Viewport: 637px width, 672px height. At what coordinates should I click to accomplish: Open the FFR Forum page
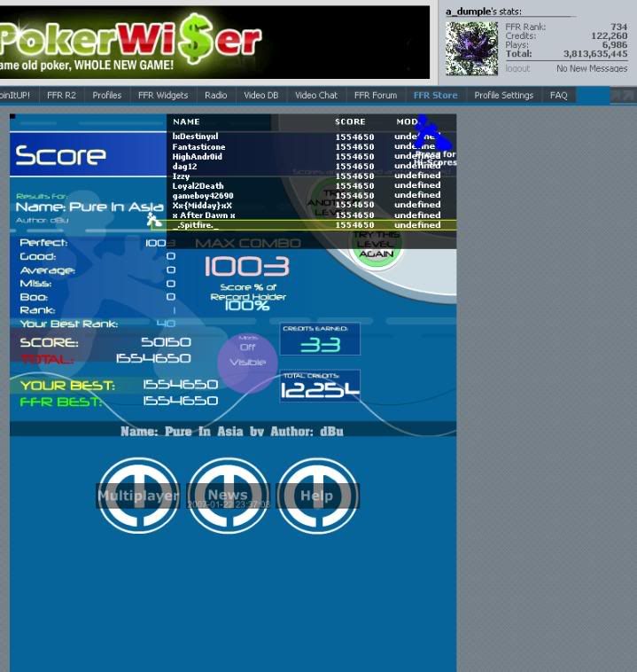point(376,95)
